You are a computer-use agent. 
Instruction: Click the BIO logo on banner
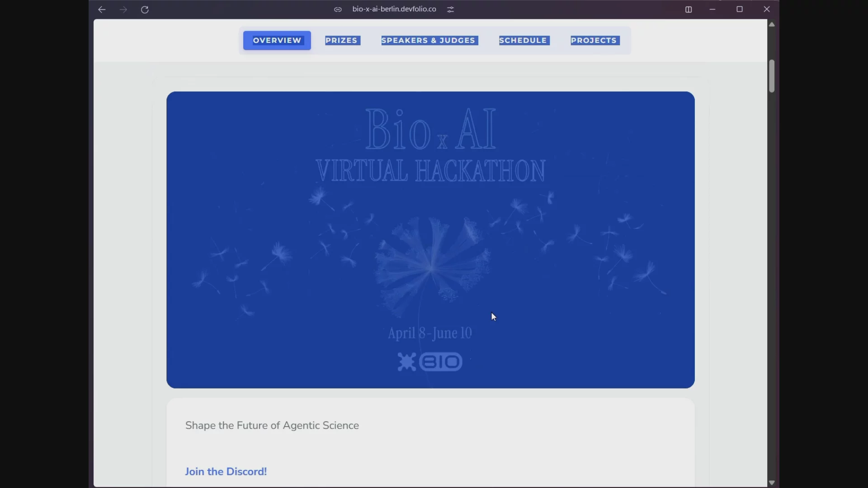(430, 362)
